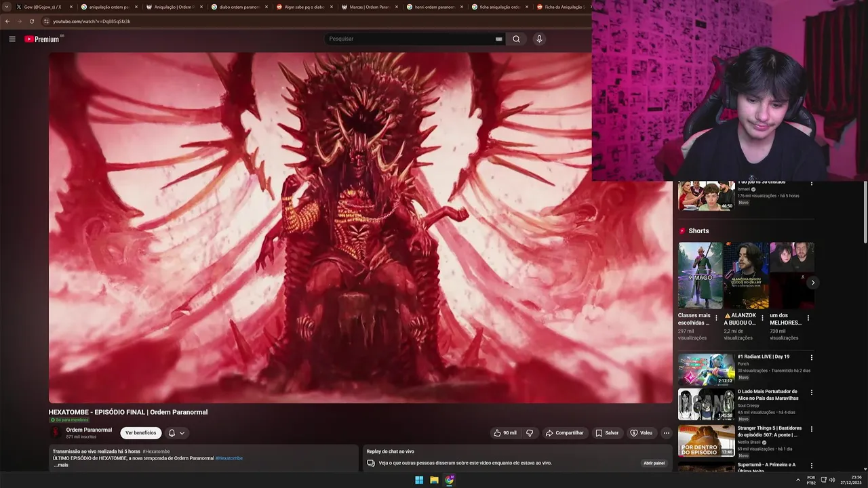Open the '#1 Radiant LIVE | Day 19' video thumbnail

coord(706,370)
